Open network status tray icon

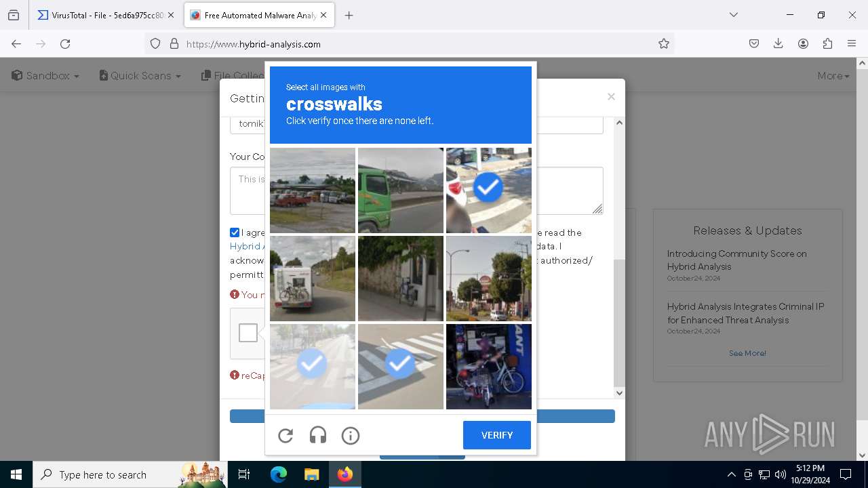764,474
